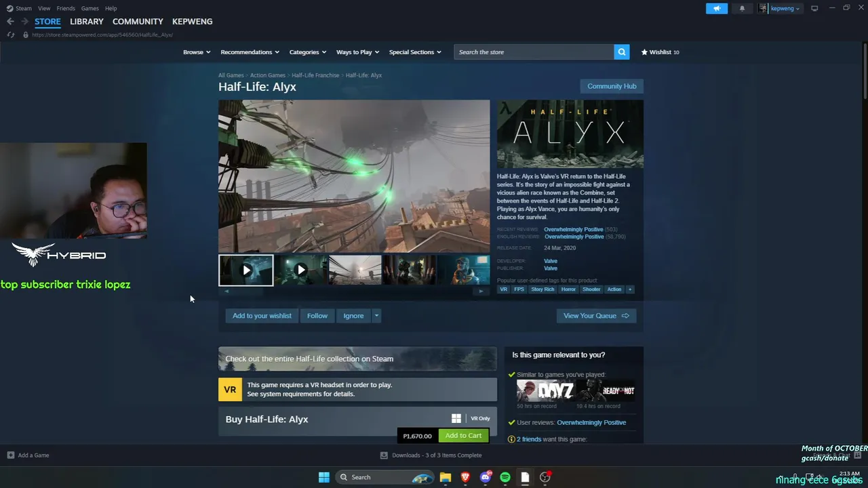
Task: Open Valve developer link
Action: (550, 261)
